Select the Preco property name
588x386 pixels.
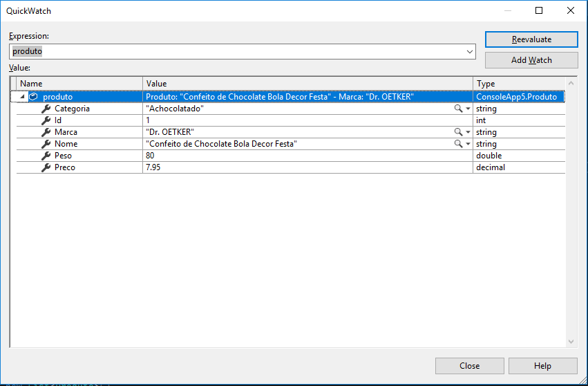(x=65, y=167)
